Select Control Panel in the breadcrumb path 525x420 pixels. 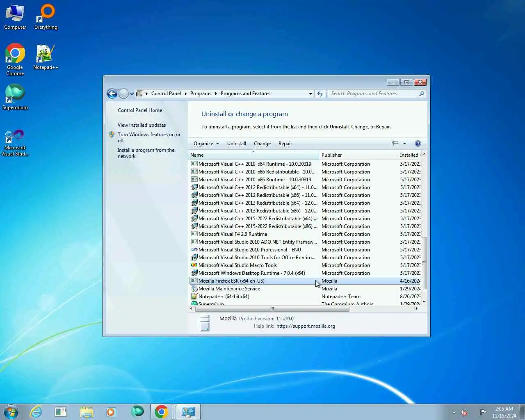(166, 94)
